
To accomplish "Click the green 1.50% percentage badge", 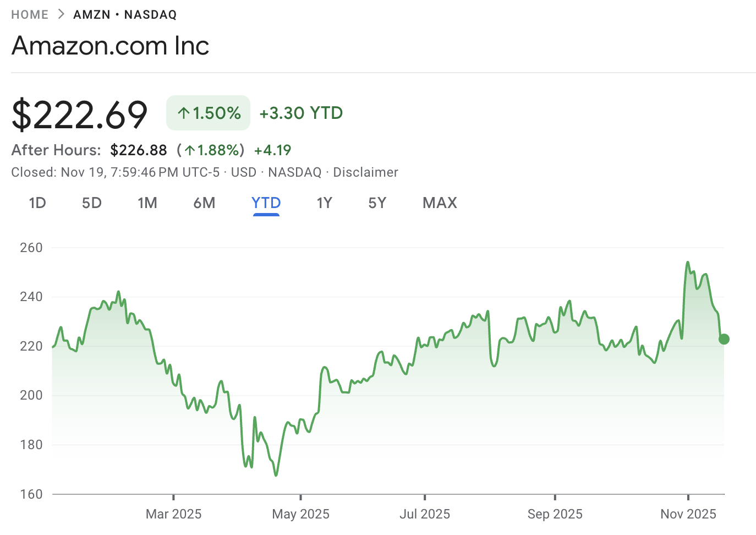I will (x=208, y=112).
